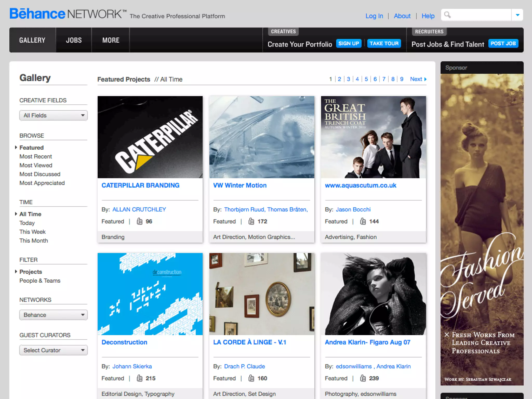This screenshot has height=399, width=532.
Task: Open the search options dropdown arrow
Action: click(x=517, y=15)
